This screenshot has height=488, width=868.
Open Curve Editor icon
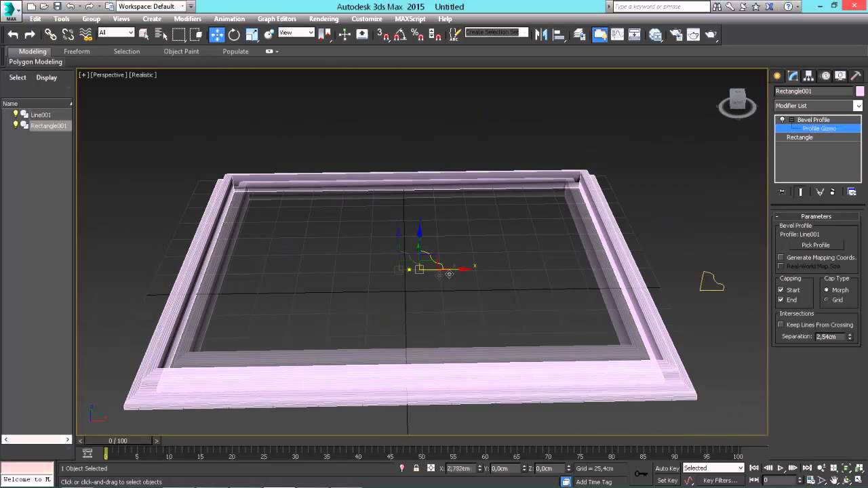click(x=618, y=35)
